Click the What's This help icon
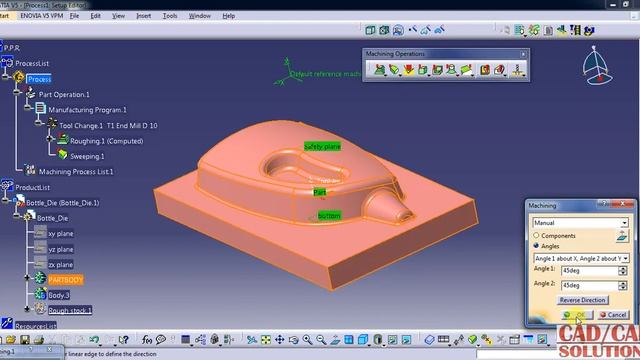 (123, 340)
